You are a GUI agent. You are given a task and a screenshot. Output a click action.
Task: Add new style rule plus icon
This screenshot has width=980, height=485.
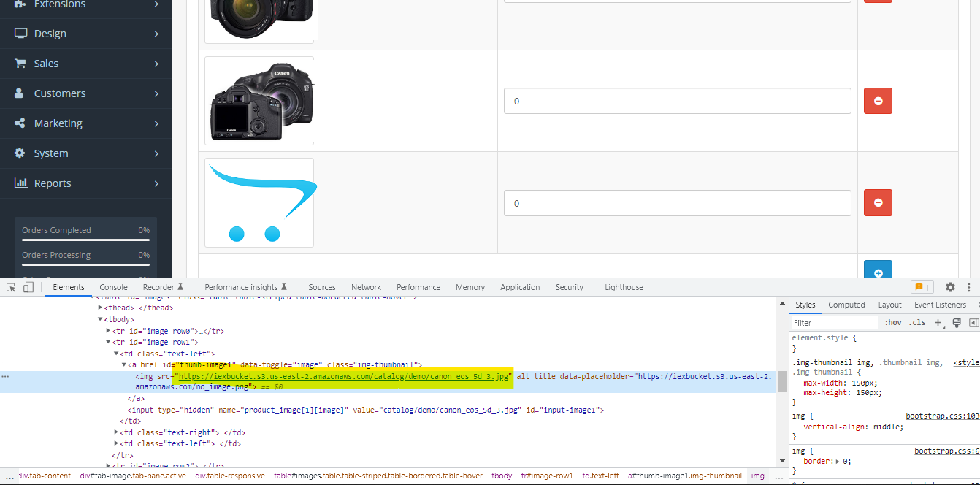tap(938, 322)
